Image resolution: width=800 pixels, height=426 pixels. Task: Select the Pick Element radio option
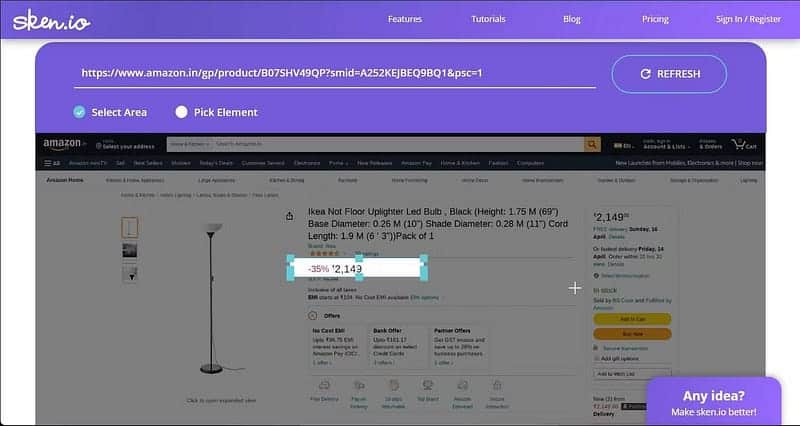[x=216, y=112]
